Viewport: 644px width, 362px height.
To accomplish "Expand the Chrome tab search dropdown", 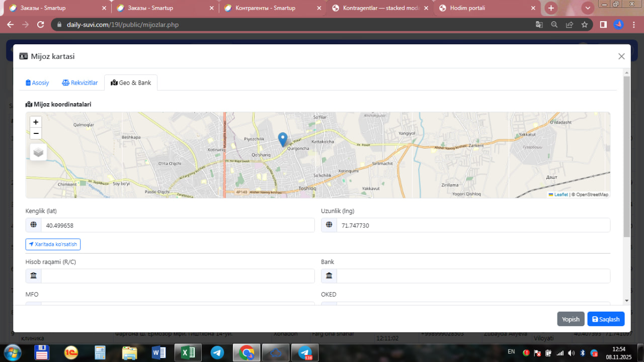I will 587,8.
